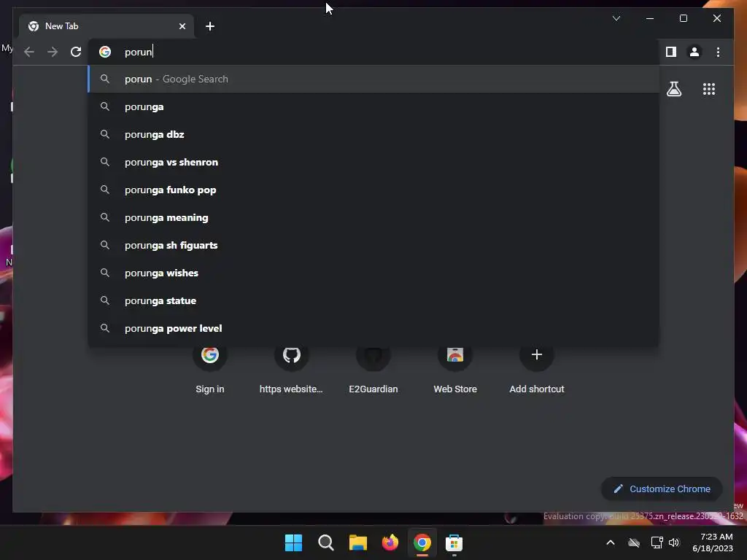747x560 pixels.
Task: Reload the page with refresh icon
Action: pyautogui.click(x=76, y=52)
